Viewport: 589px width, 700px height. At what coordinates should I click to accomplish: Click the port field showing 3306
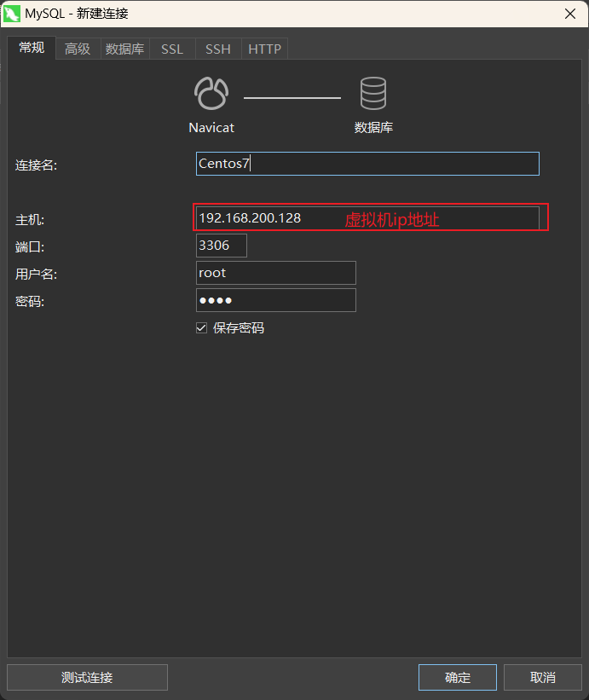click(222, 246)
